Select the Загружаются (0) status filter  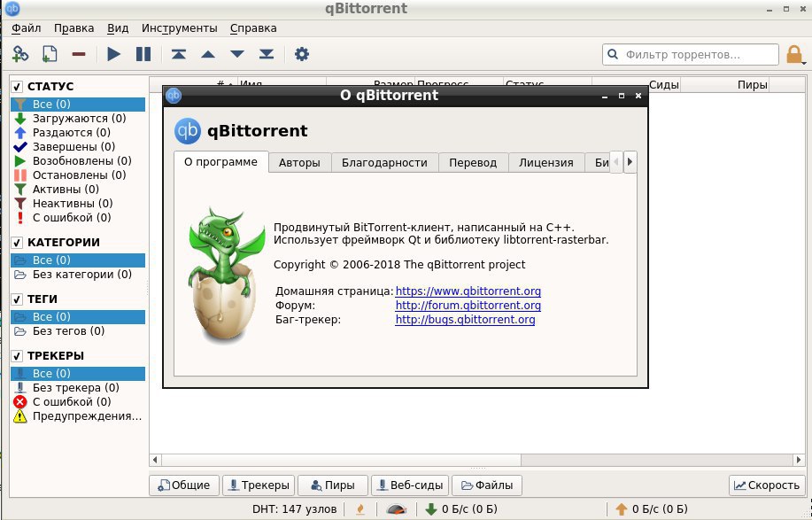click(x=78, y=119)
